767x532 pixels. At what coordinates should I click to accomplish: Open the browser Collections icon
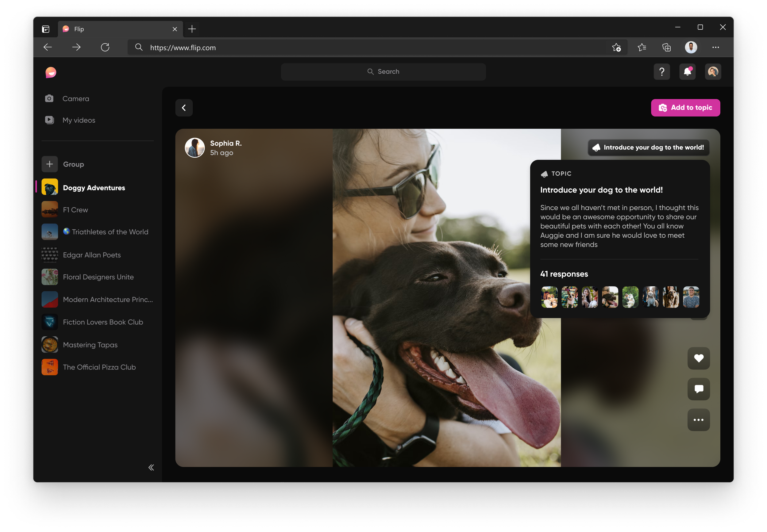pos(666,48)
